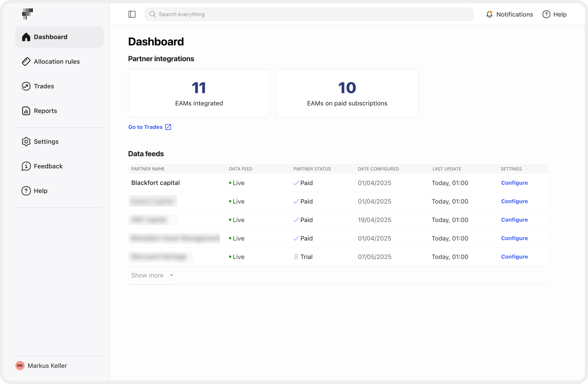Open the Trades chart icon
This screenshot has width=588, height=384.
pyautogui.click(x=26, y=86)
